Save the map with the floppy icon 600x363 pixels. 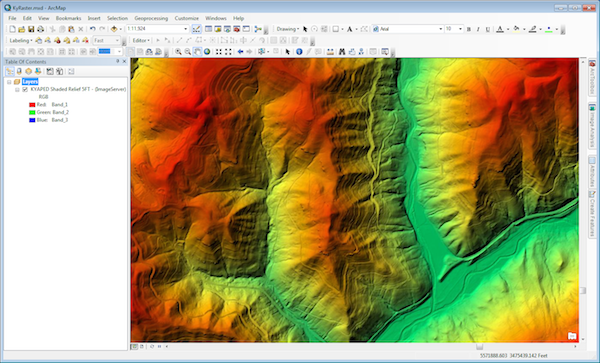click(31, 29)
